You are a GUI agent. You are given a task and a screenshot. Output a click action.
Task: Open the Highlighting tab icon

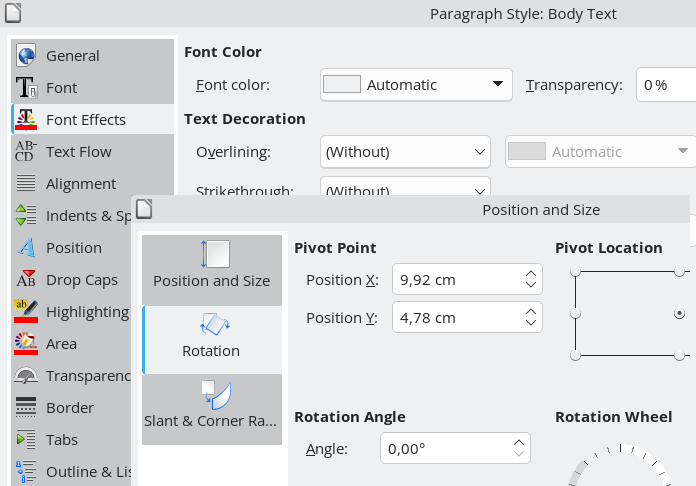point(27,312)
